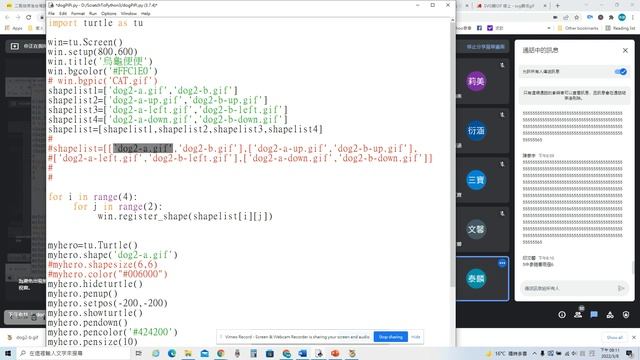The height and width of the screenshot is (360, 640).
Task: Open the Window menu in IDLE
Action: tap(129, 13)
